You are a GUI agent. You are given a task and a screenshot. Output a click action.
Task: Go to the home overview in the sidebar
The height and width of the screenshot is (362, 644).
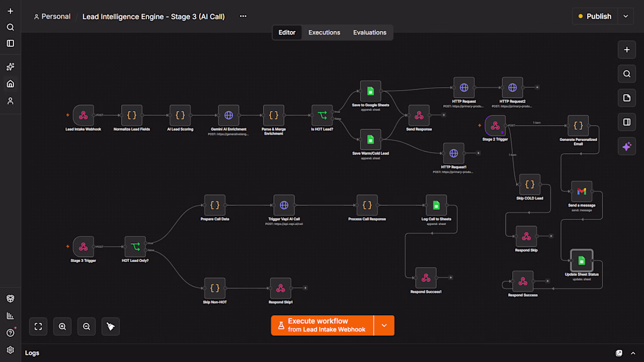(x=11, y=84)
